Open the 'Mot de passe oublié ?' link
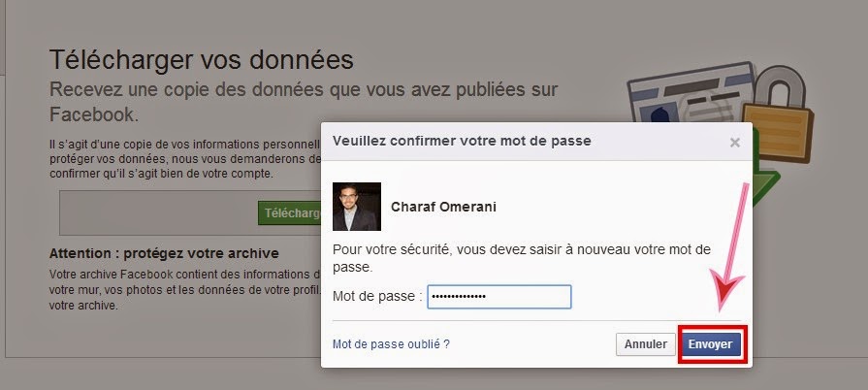The height and width of the screenshot is (390, 868). [391, 343]
